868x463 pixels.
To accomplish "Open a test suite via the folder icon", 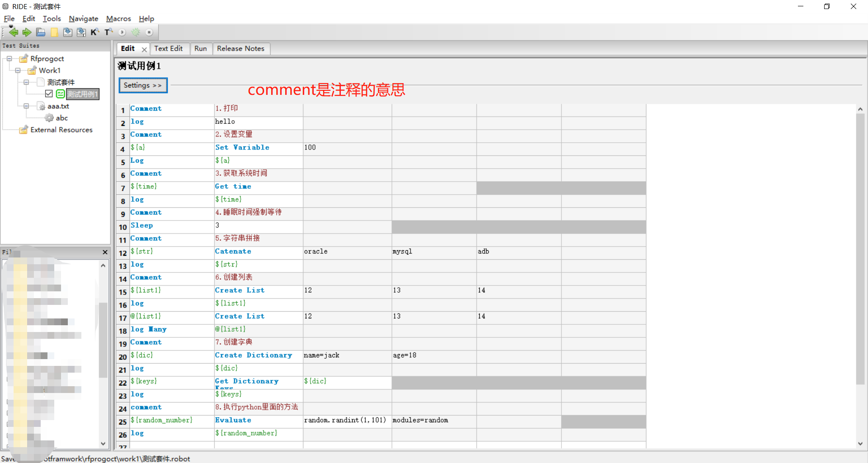I will coord(40,32).
